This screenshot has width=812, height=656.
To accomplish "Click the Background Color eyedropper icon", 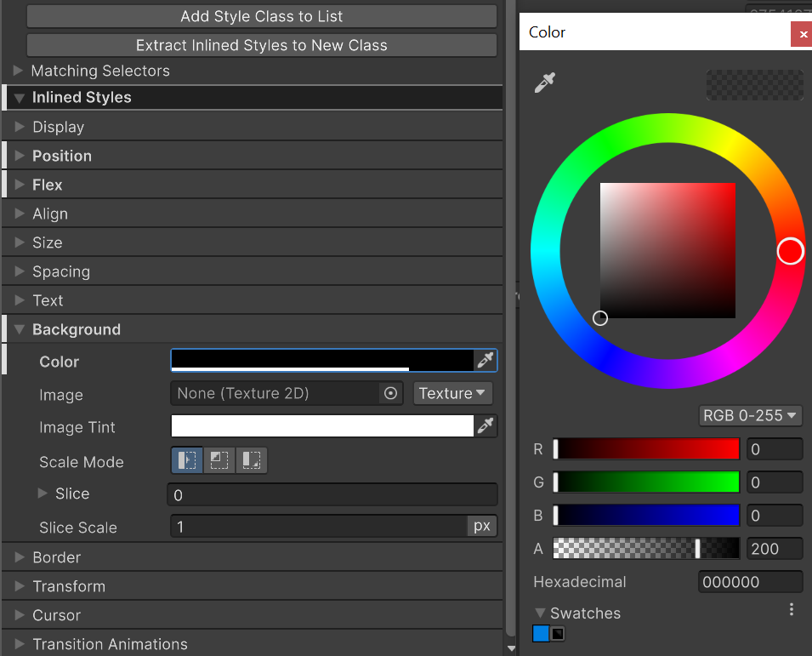I will click(485, 361).
